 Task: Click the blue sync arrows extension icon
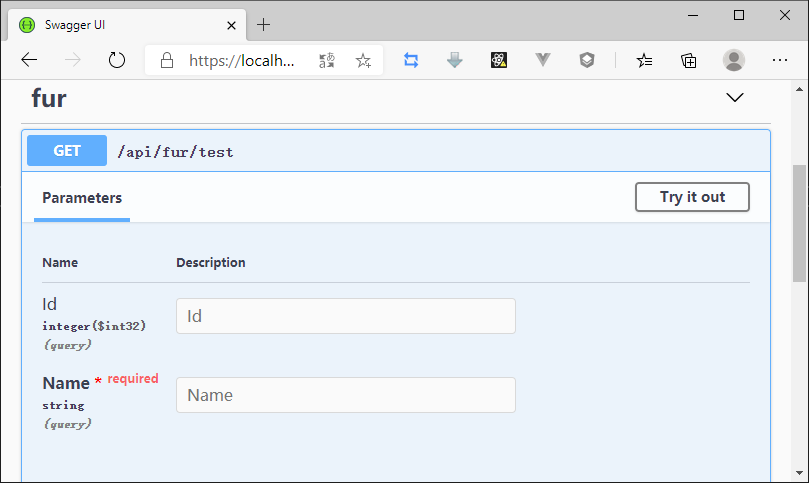tap(411, 60)
